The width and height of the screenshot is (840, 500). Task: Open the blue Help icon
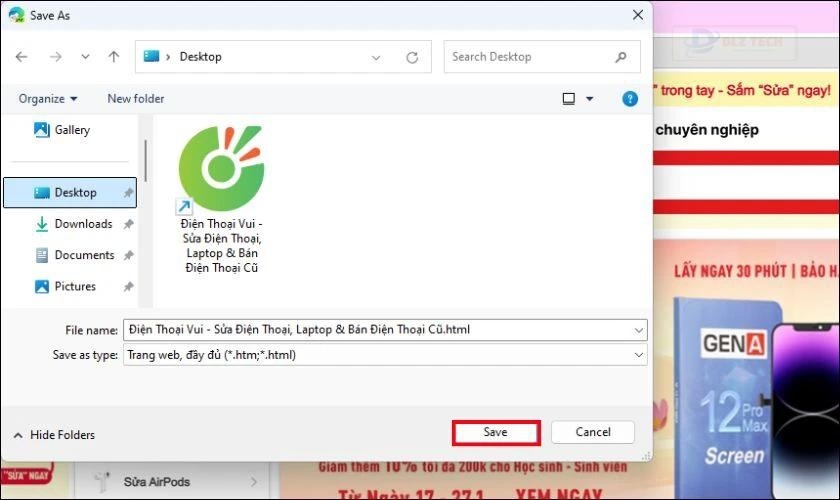click(x=630, y=99)
